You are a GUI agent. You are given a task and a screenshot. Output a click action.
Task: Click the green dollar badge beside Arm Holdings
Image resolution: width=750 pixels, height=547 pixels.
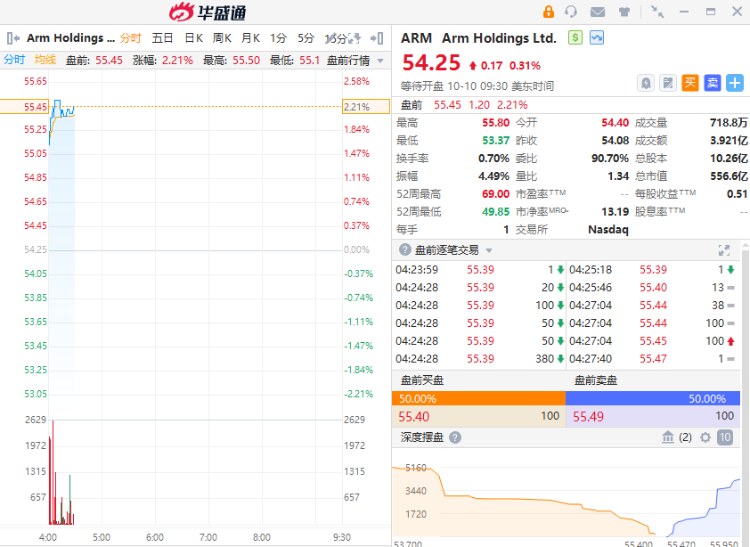coord(575,37)
